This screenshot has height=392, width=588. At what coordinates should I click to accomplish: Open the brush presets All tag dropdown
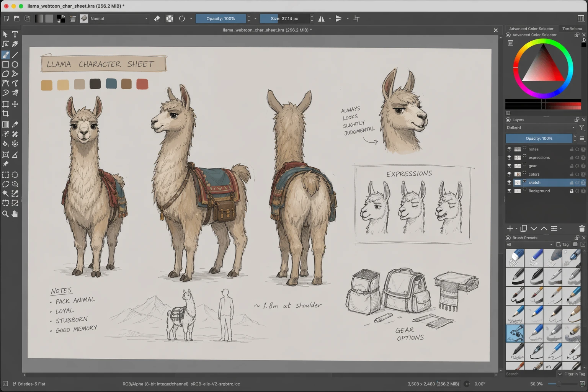click(x=529, y=244)
